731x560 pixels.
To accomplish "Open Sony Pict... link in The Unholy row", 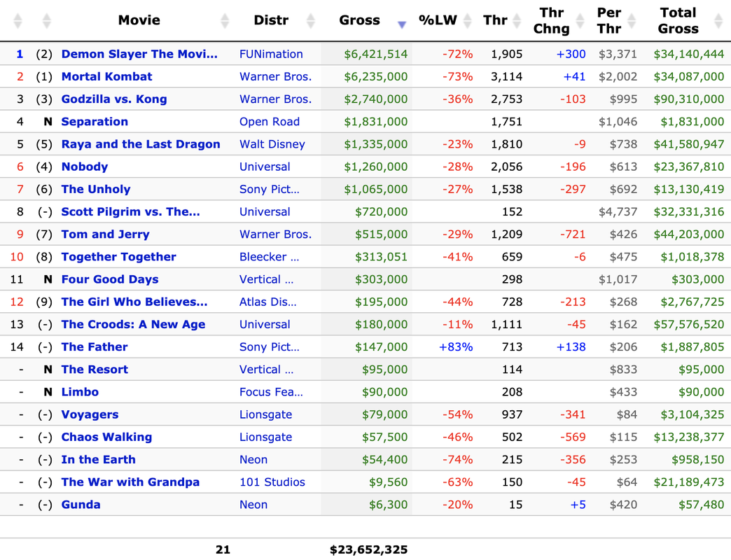I will pyautogui.click(x=270, y=189).
